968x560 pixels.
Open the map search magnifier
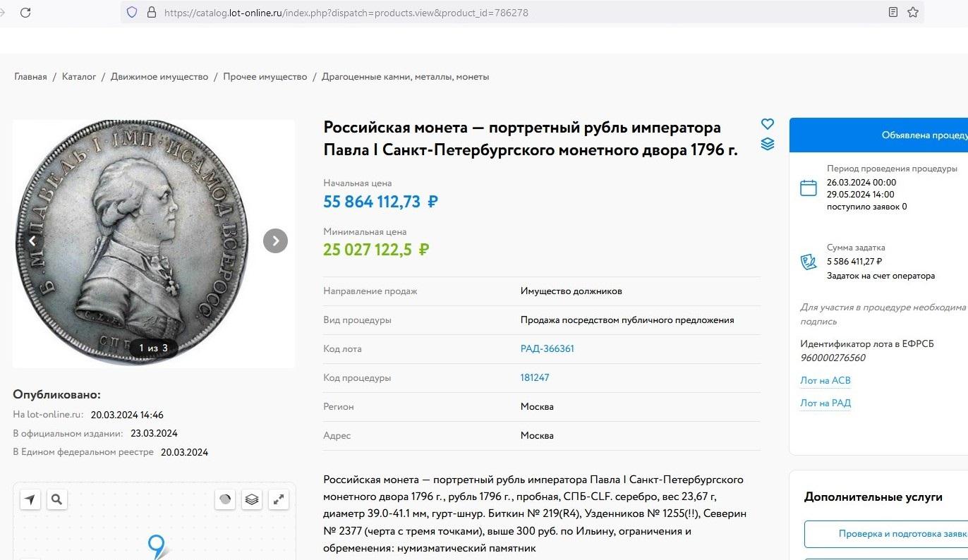[57, 499]
